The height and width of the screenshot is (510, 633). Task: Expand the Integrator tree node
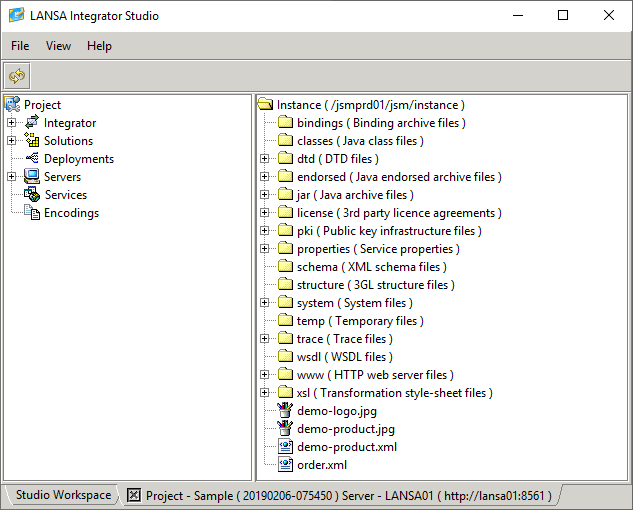(x=12, y=123)
